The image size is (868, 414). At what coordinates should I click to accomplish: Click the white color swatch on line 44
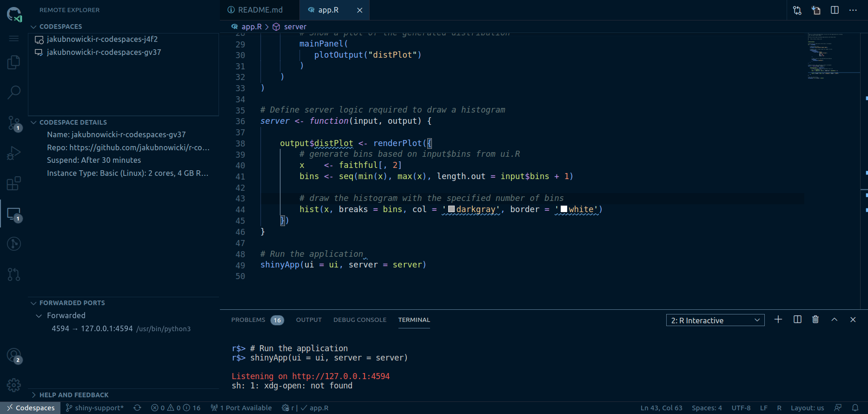coord(564,209)
